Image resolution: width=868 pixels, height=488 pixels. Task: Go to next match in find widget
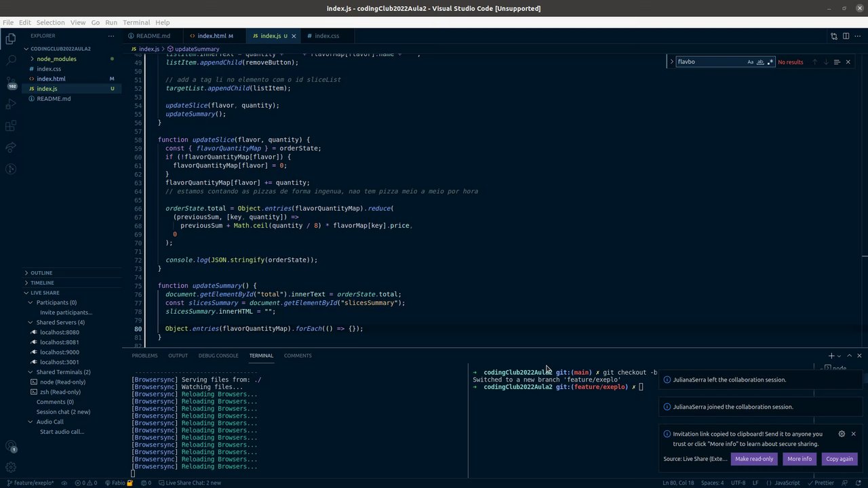click(826, 62)
